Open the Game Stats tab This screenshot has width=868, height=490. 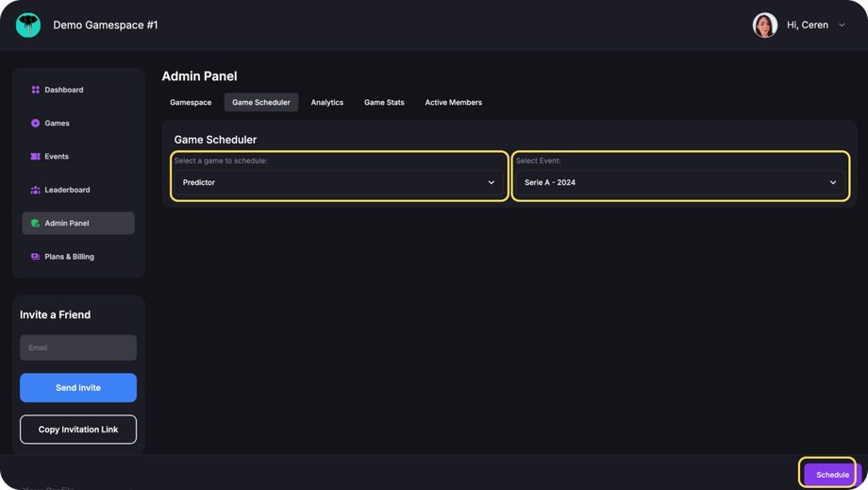coord(384,102)
